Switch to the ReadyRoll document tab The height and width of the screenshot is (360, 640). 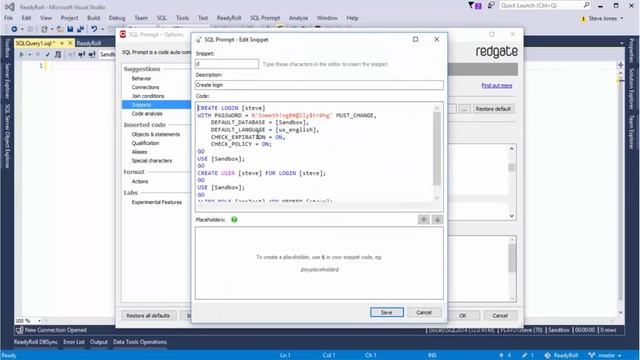point(89,43)
